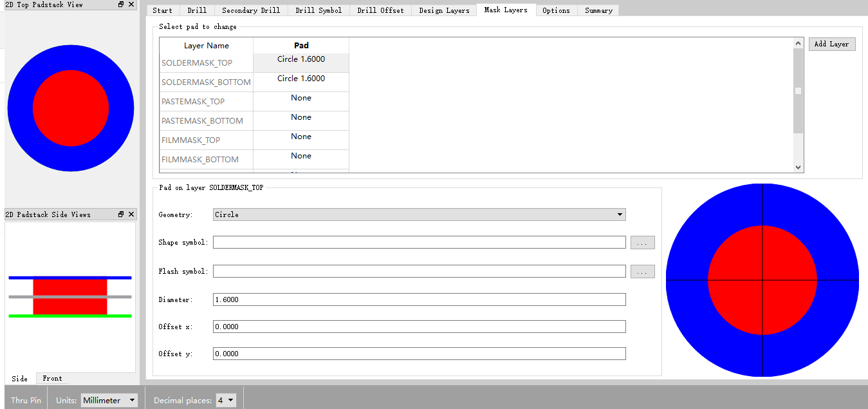The width and height of the screenshot is (868, 409).
Task: Close the 2D Padstack Side Views panel
Action: click(131, 214)
